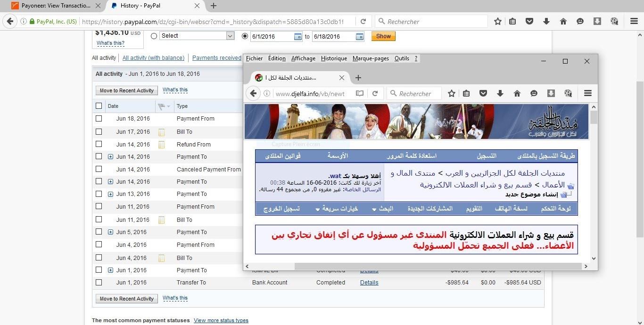The height and width of the screenshot is (325, 644).
Task: Open Pocket icon in djelfa.info window toolbar
Action: coord(483,93)
